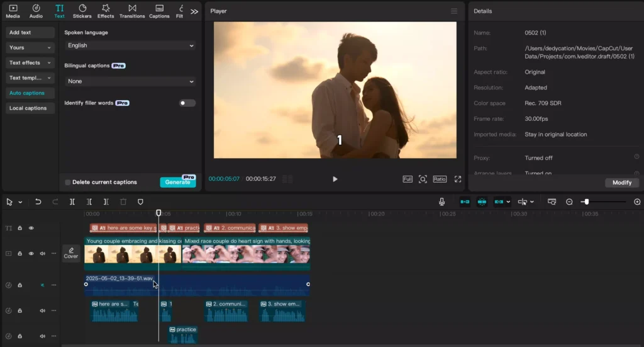
Task: Open the Audio tab
Action: [x=36, y=11]
